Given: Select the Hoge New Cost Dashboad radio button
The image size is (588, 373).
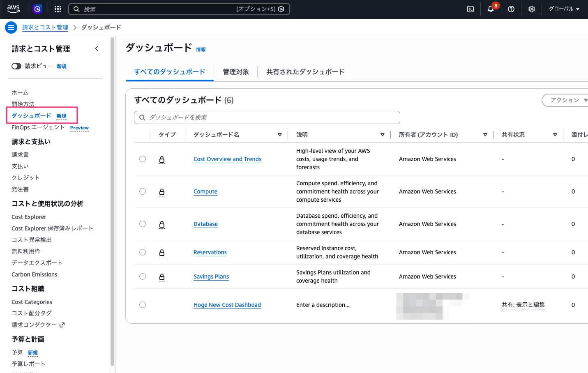Looking at the screenshot, I should pyautogui.click(x=143, y=305).
